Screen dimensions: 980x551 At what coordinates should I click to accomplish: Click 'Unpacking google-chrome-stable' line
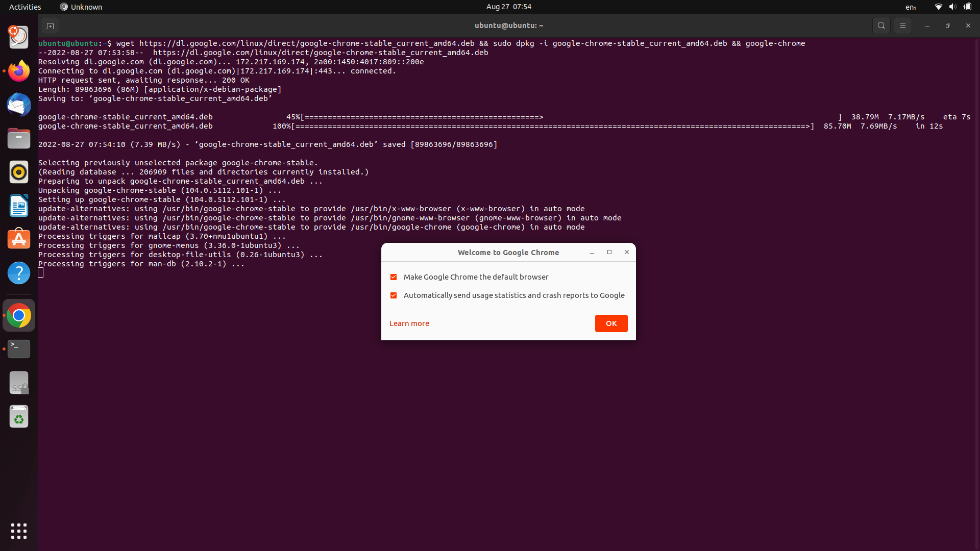[159, 190]
